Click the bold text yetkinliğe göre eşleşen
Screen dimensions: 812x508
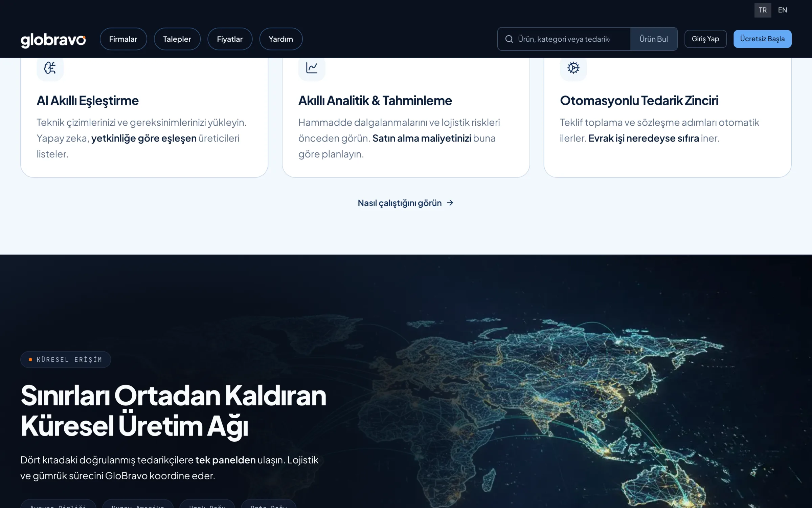tap(144, 138)
